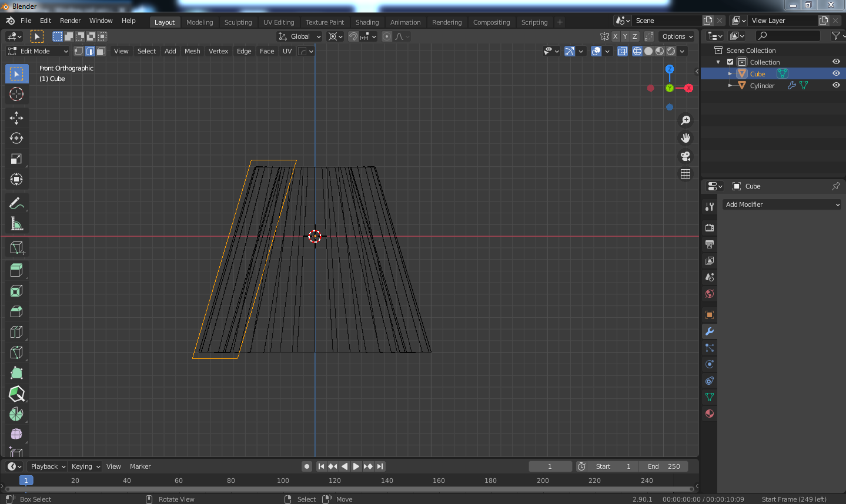Viewport: 846px width, 504px height.
Task: Click the timeline View button
Action: [113, 466]
